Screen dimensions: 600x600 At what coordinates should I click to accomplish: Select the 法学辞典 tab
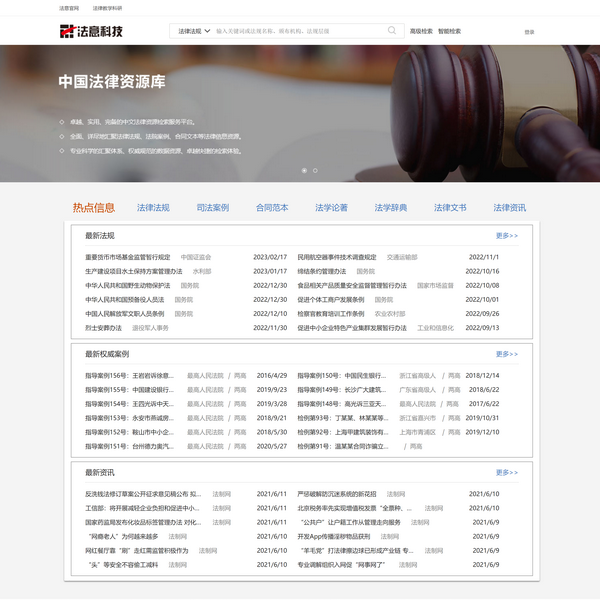point(391,208)
